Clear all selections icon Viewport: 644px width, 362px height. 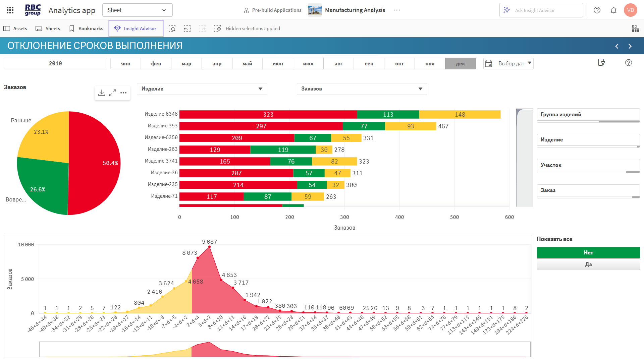[x=217, y=28]
